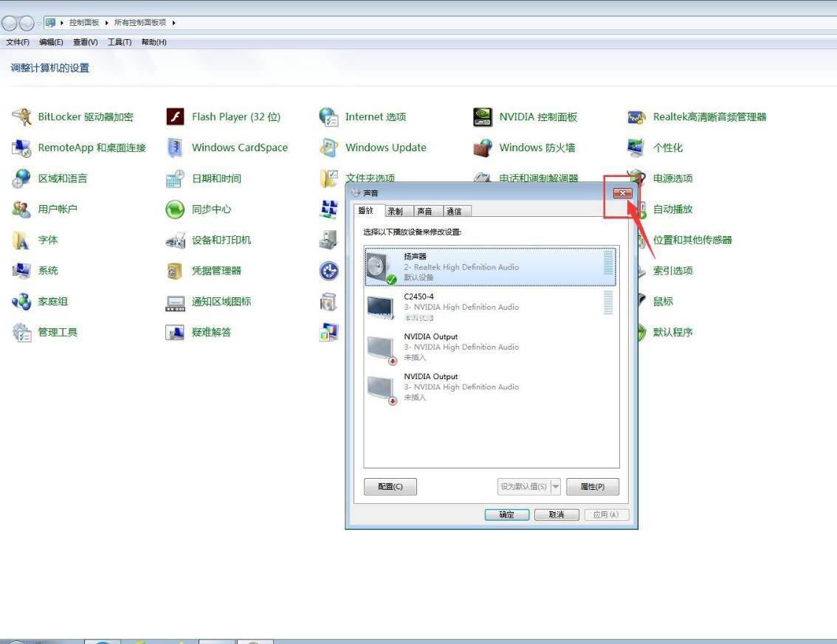The height and width of the screenshot is (644, 837).
Task: Click the 设为默认值(S) button
Action: pyautogui.click(x=523, y=487)
